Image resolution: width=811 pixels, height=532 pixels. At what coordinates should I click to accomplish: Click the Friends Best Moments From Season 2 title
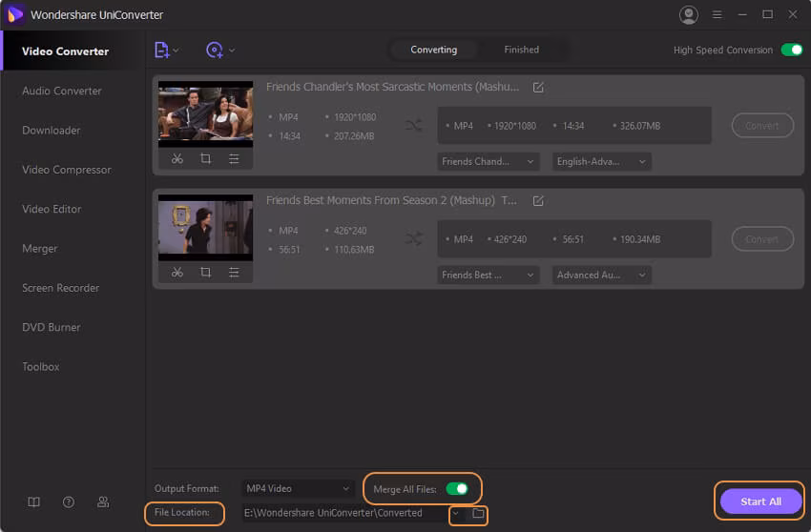tap(391, 200)
